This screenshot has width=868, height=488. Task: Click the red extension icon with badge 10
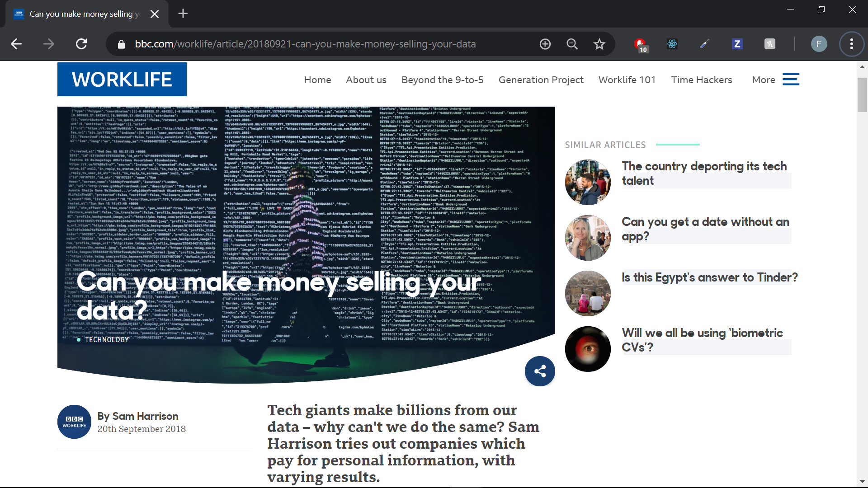[x=640, y=44]
